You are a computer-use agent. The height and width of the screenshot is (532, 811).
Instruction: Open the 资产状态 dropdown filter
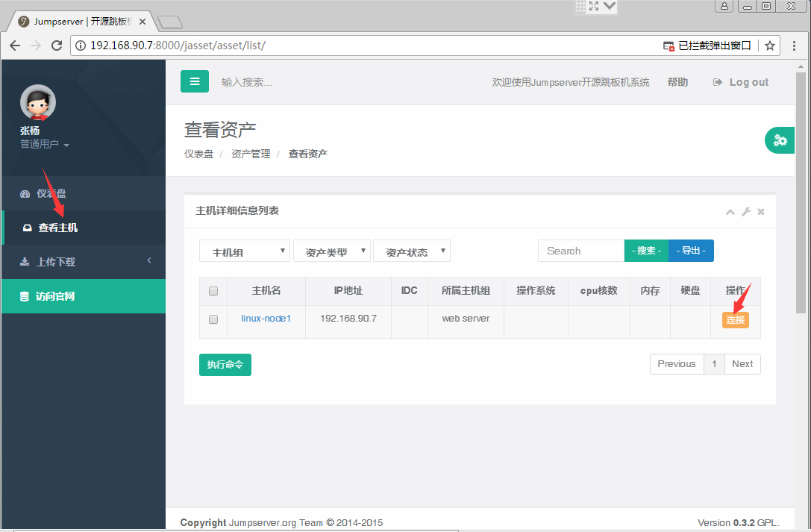pos(412,251)
